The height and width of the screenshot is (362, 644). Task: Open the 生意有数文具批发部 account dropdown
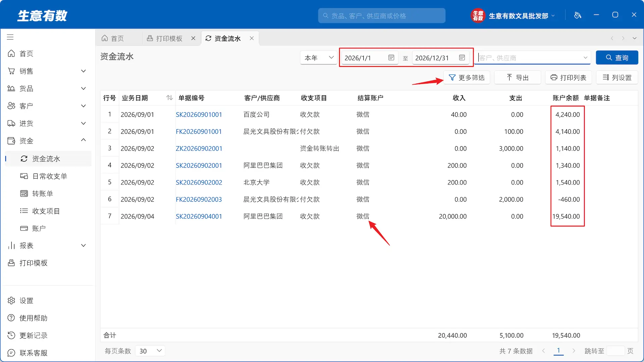pyautogui.click(x=513, y=15)
